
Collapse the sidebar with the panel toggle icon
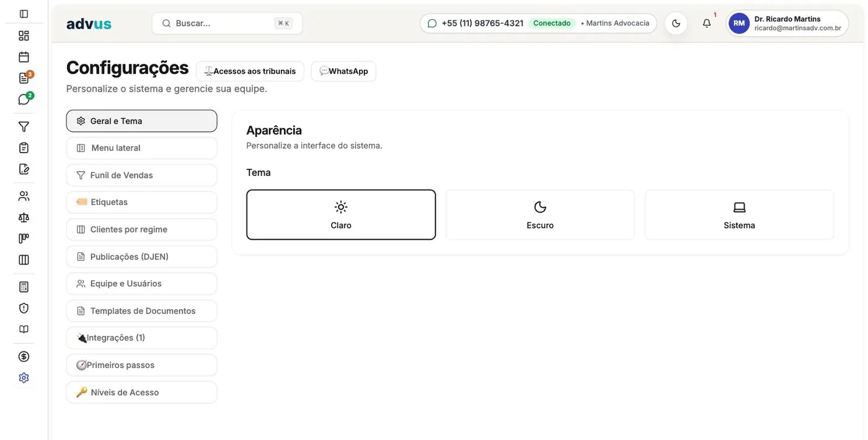(x=24, y=14)
